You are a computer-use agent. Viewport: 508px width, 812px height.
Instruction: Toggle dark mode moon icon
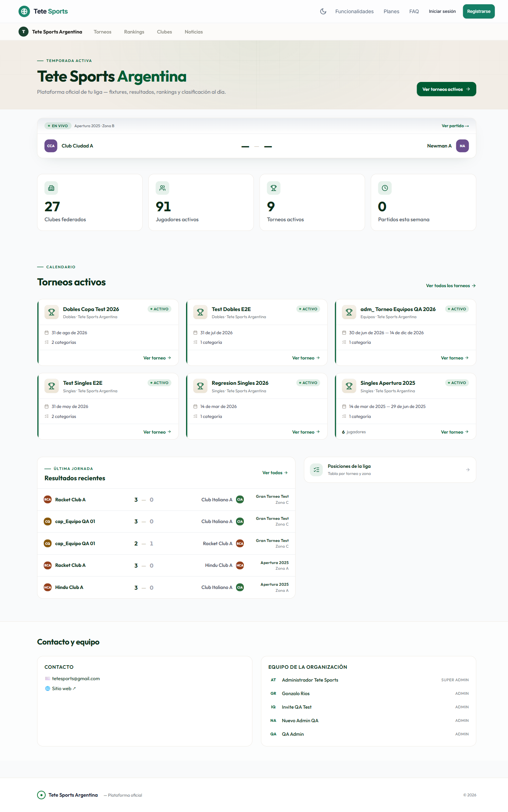(x=323, y=11)
